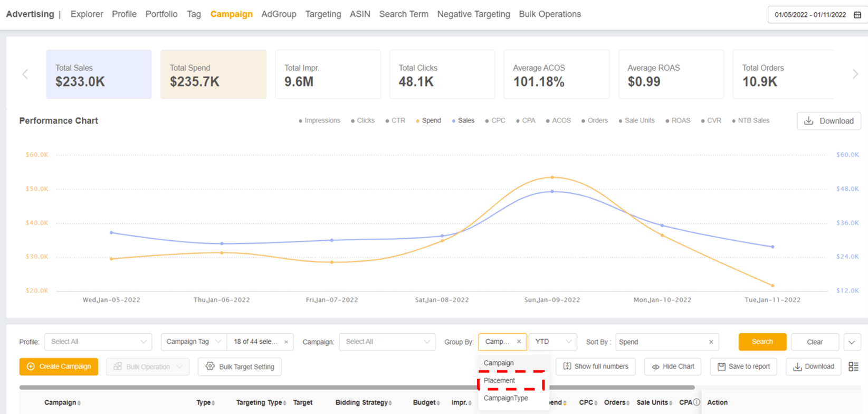Viewport: 868px width, 414px height.
Task: Remove the campaign tag selection with x
Action: point(286,342)
